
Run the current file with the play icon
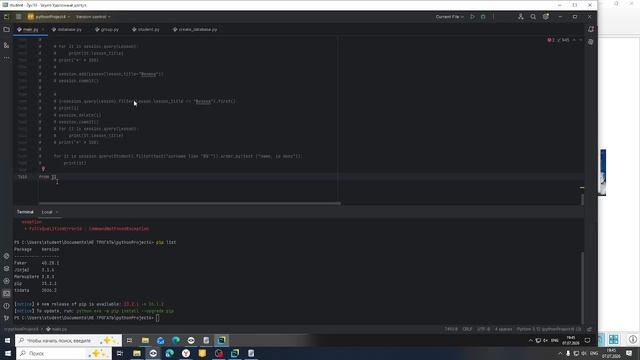[x=472, y=17]
